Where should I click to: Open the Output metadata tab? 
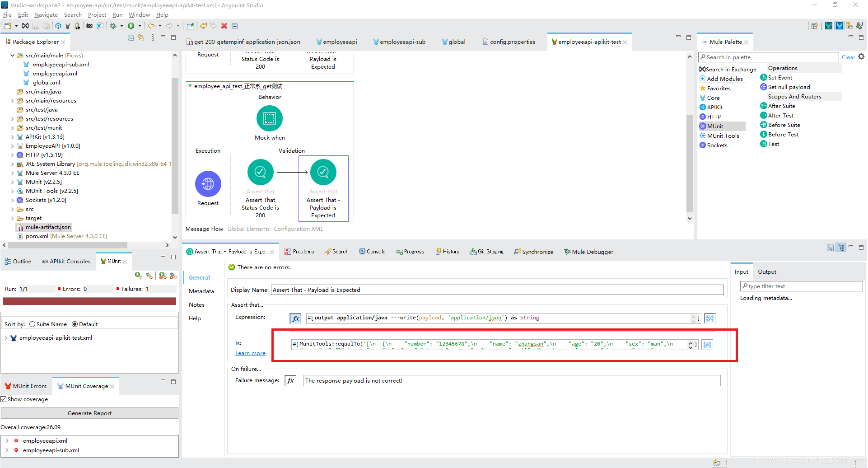pyautogui.click(x=767, y=272)
